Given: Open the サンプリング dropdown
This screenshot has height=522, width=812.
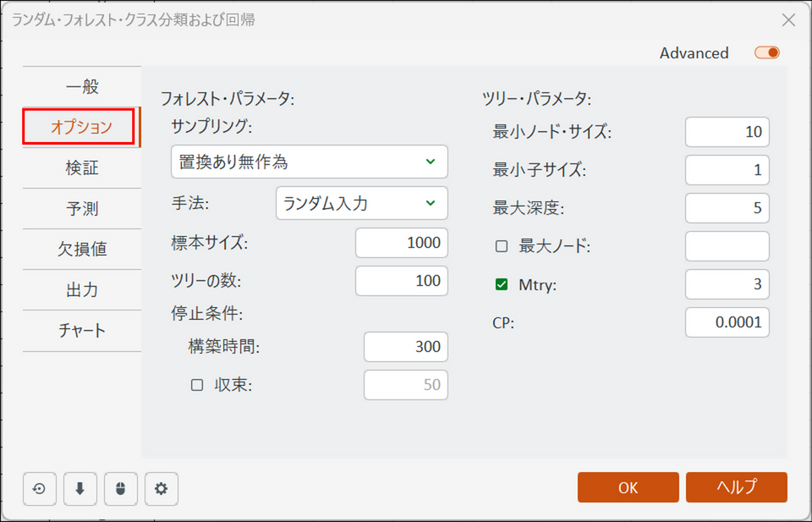Looking at the screenshot, I should point(309,161).
